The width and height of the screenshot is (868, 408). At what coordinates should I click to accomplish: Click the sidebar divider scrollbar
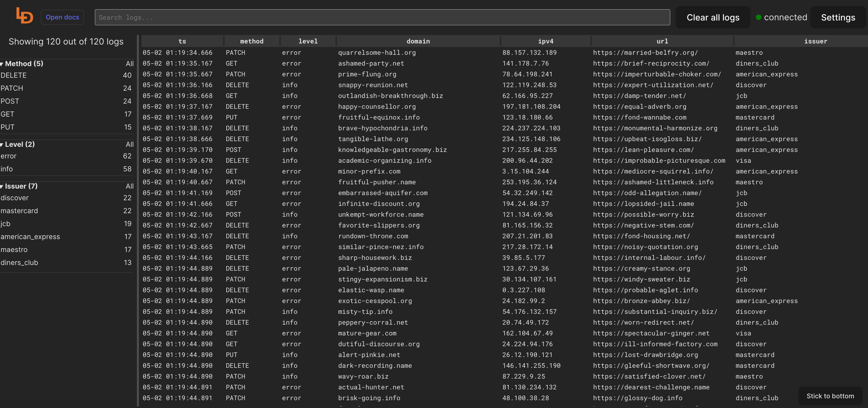(x=138, y=220)
